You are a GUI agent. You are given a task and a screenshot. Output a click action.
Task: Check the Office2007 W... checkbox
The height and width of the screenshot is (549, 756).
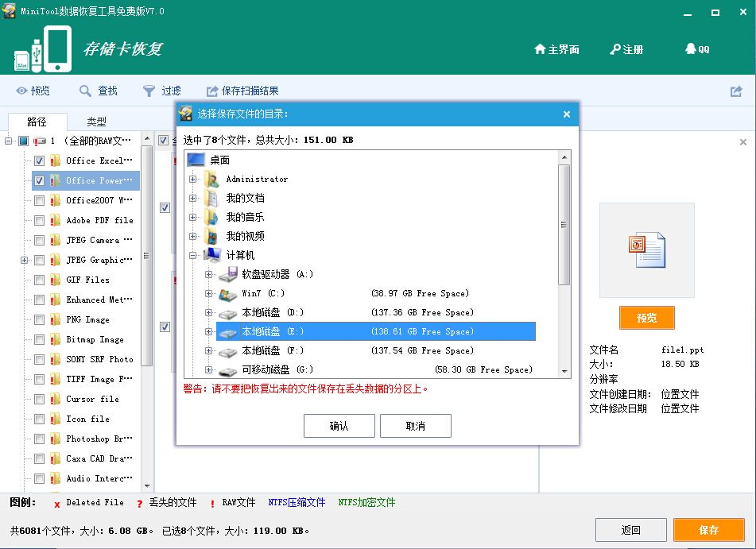pyautogui.click(x=39, y=200)
